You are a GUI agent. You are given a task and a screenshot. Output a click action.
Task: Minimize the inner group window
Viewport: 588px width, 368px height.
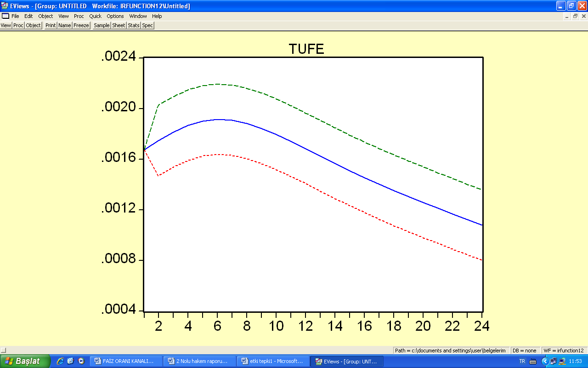[x=566, y=16]
